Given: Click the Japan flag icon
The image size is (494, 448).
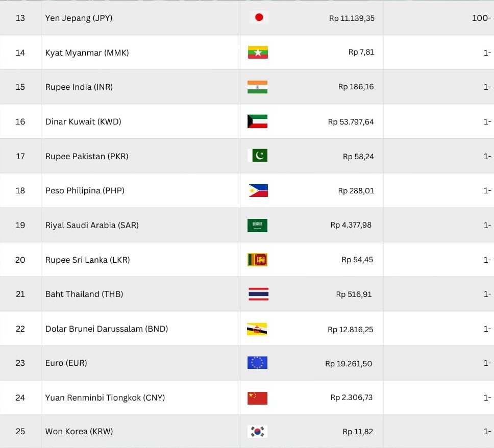Looking at the screenshot, I should [258, 18].
